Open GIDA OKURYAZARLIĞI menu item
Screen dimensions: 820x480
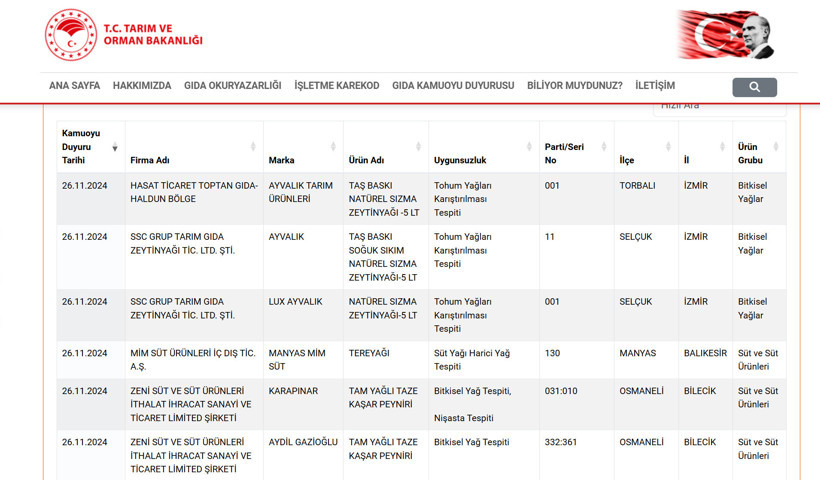click(x=233, y=86)
